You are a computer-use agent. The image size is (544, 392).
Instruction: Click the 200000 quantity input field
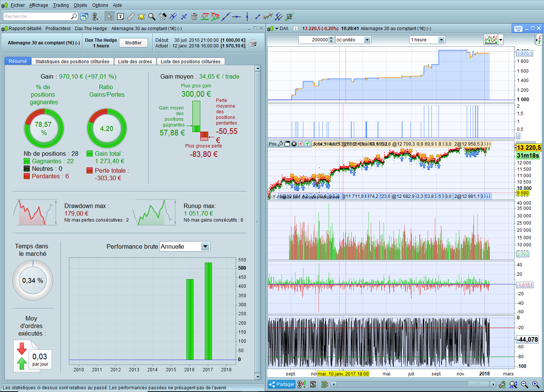(314, 40)
